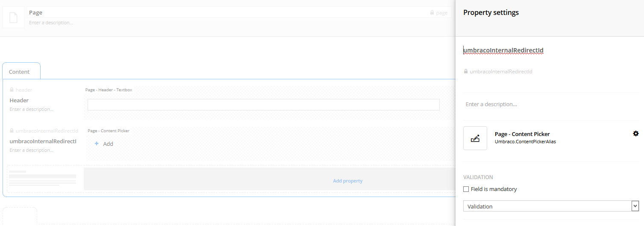Click the description field under Header label
The height and width of the screenshot is (226, 644).
(32, 109)
